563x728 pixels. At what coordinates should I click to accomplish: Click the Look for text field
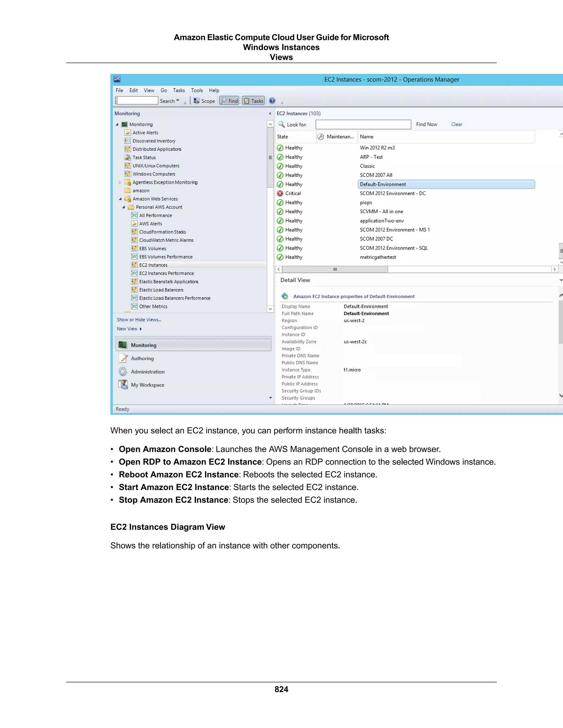[x=363, y=124]
